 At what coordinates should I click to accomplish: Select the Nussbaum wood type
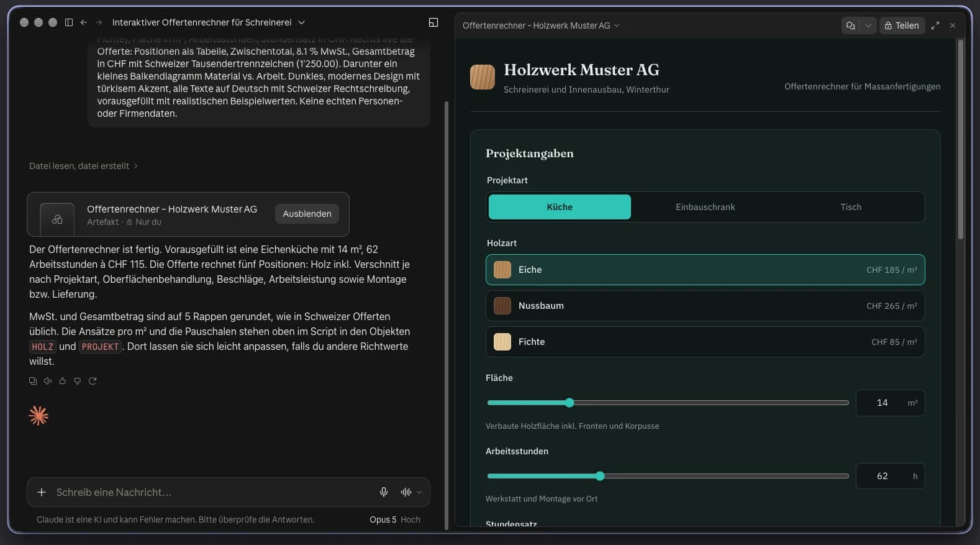point(705,306)
